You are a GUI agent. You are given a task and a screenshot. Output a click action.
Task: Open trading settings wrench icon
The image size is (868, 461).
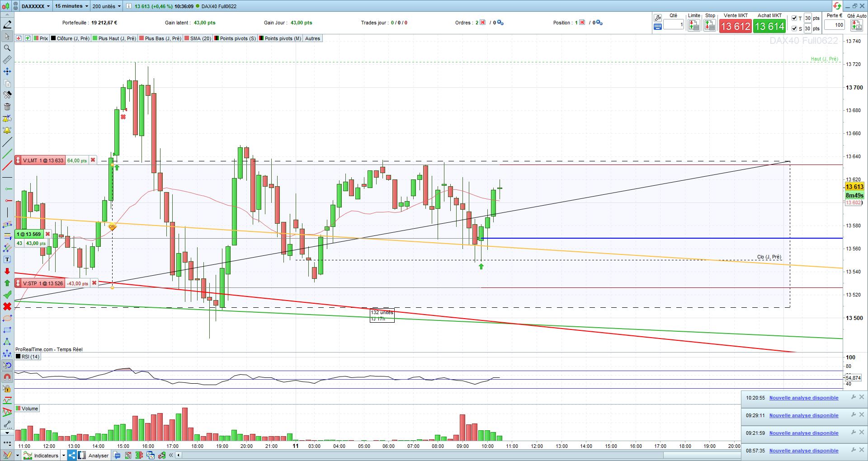(658, 18)
